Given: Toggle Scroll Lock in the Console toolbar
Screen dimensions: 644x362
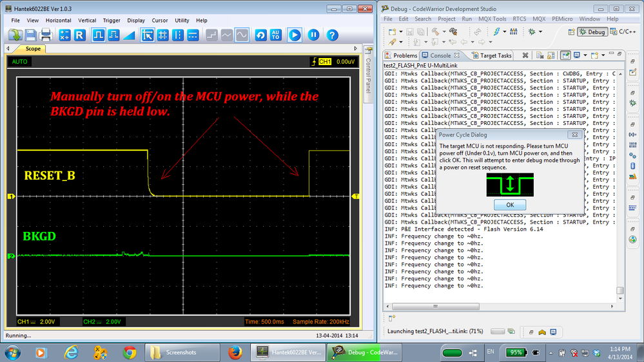Looking at the screenshot, I should pyautogui.click(x=551, y=55).
